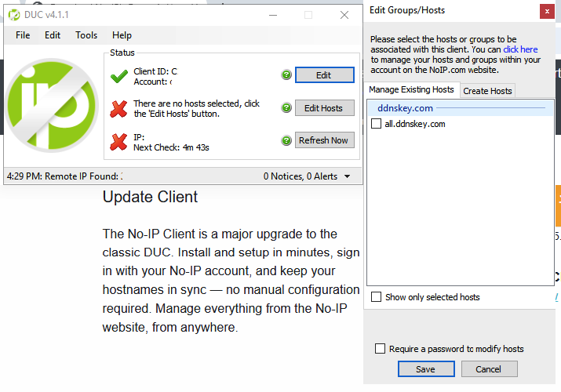561x392 pixels.
Task: Click the help icon beside Edit Hosts
Action: 286,107
